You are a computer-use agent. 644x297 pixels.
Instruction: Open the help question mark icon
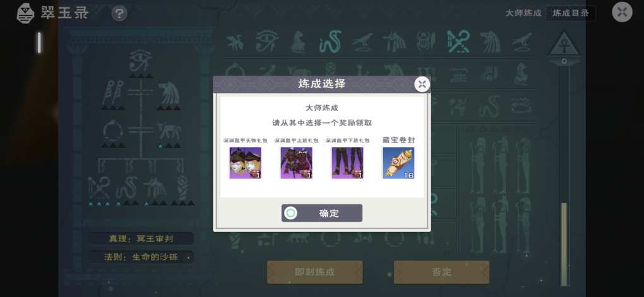coord(119,13)
